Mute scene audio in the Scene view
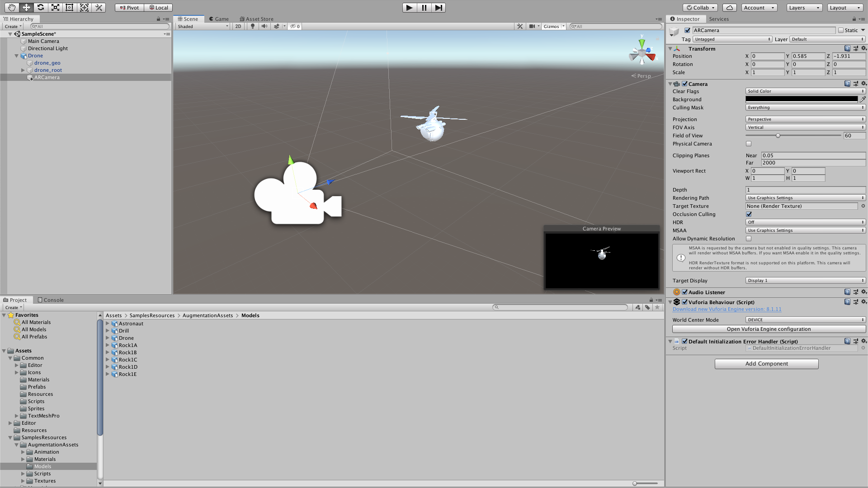868x488 pixels. tap(264, 26)
